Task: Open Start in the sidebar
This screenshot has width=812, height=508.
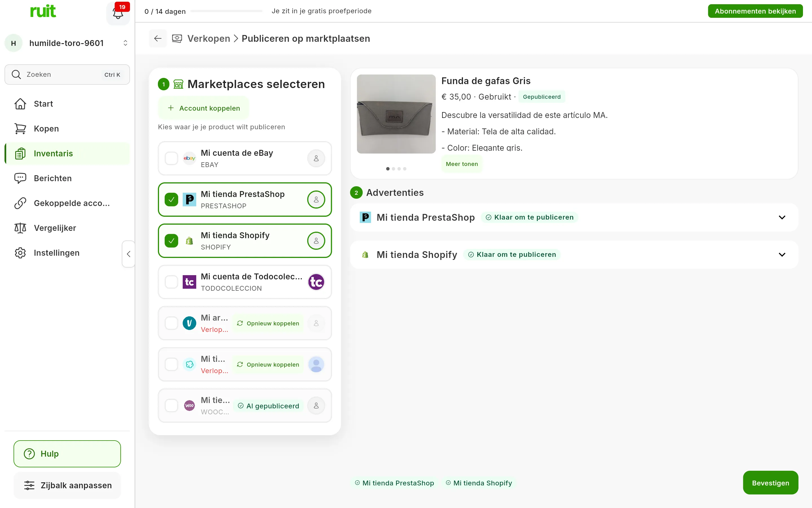Action: click(67, 104)
